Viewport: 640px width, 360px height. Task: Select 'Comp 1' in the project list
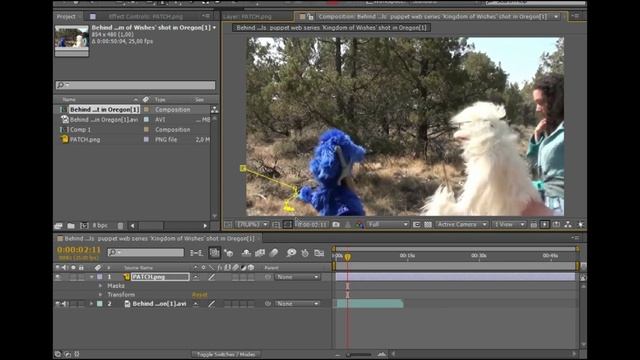[x=80, y=129]
